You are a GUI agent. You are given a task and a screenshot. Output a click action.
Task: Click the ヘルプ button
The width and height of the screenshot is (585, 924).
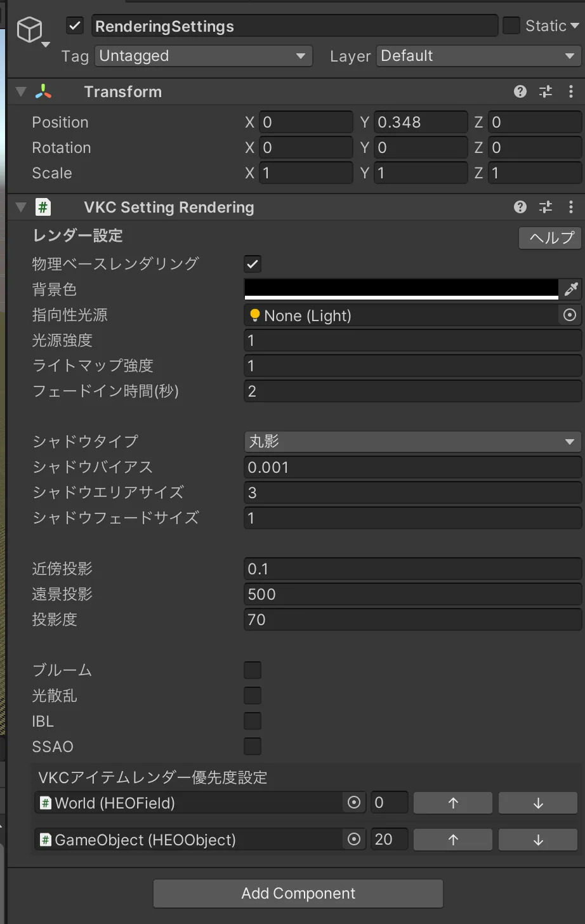pos(550,238)
